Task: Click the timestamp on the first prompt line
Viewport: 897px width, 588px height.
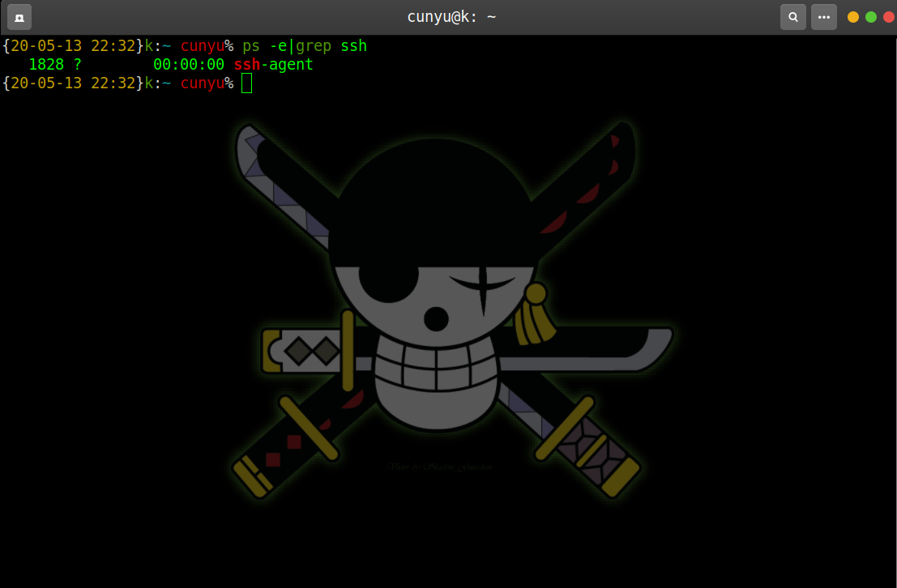Action: pos(73,46)
